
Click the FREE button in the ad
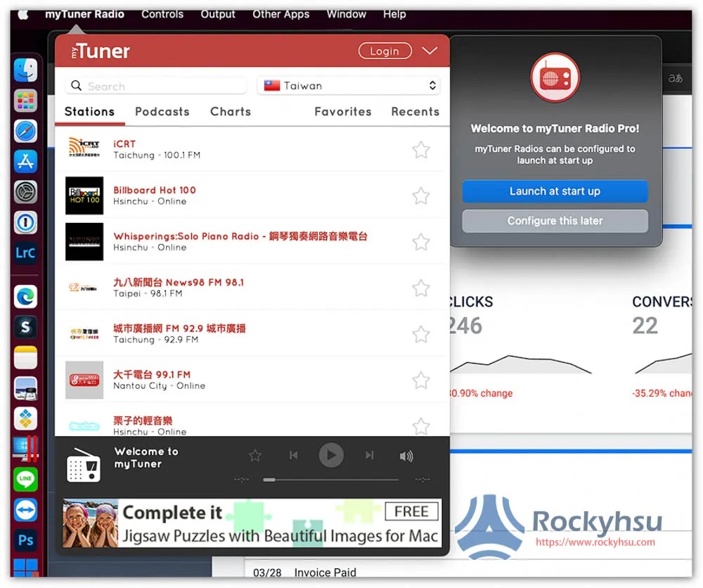411,511
